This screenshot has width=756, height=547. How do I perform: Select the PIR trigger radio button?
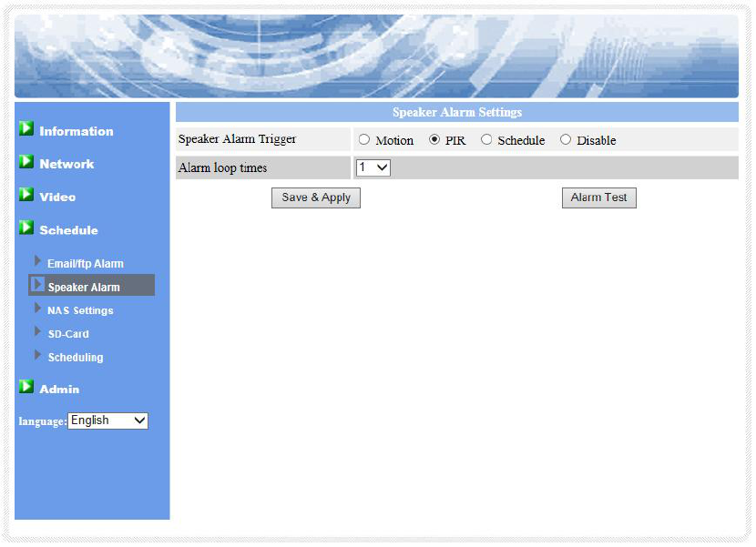(x=434, y=140)
